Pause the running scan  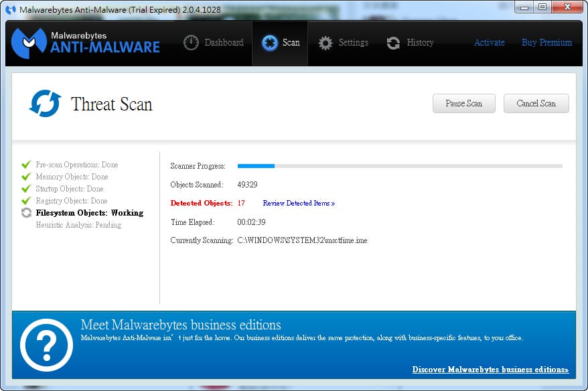click(x=464, y=104)
